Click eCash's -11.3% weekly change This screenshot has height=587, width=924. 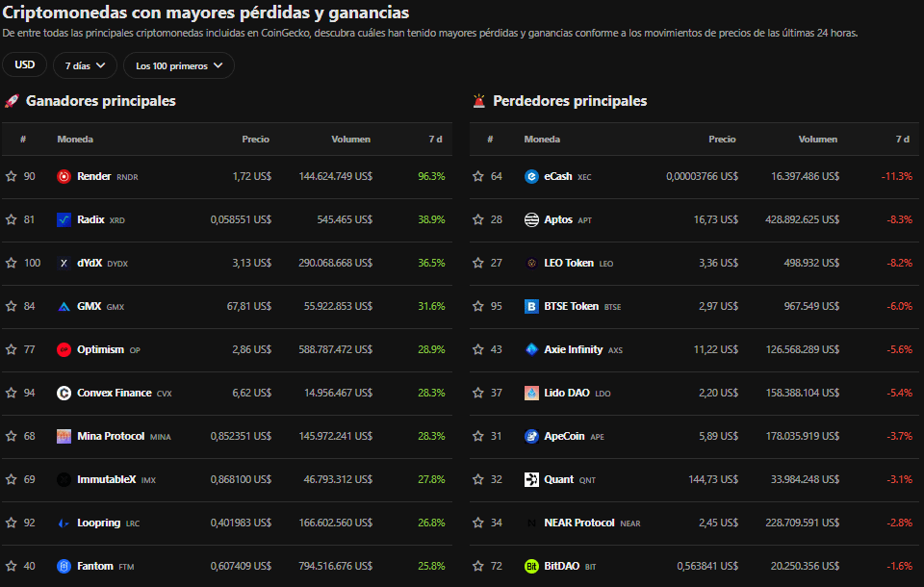(897, 176)
